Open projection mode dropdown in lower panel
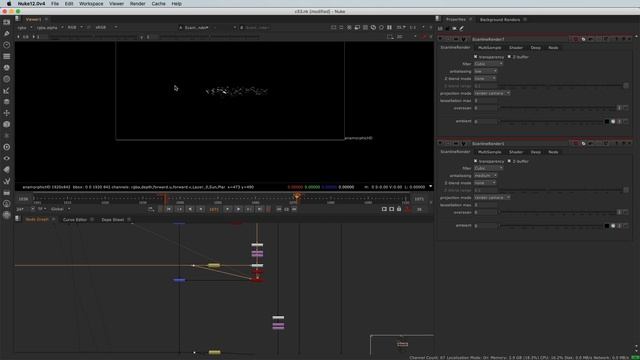Image resolution: width=640 pixels, height=360 pixels. click(492, 198)
